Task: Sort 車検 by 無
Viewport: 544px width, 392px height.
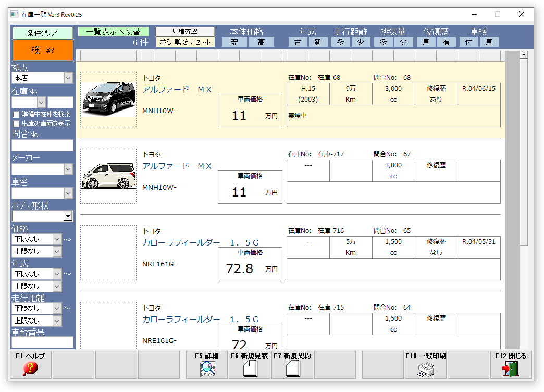Action: (489, 42)
